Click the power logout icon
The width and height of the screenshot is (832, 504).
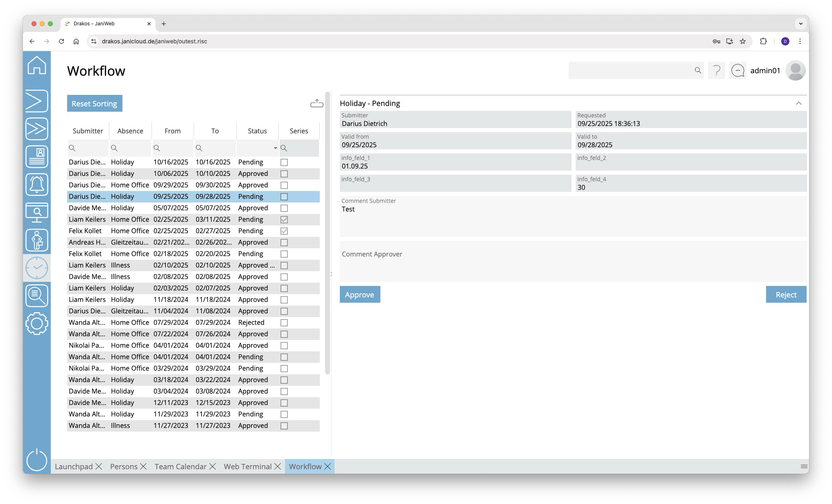(37, 460)
